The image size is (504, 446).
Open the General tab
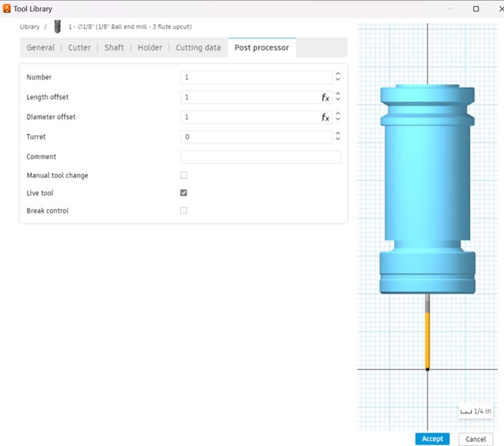pos(41,48)
